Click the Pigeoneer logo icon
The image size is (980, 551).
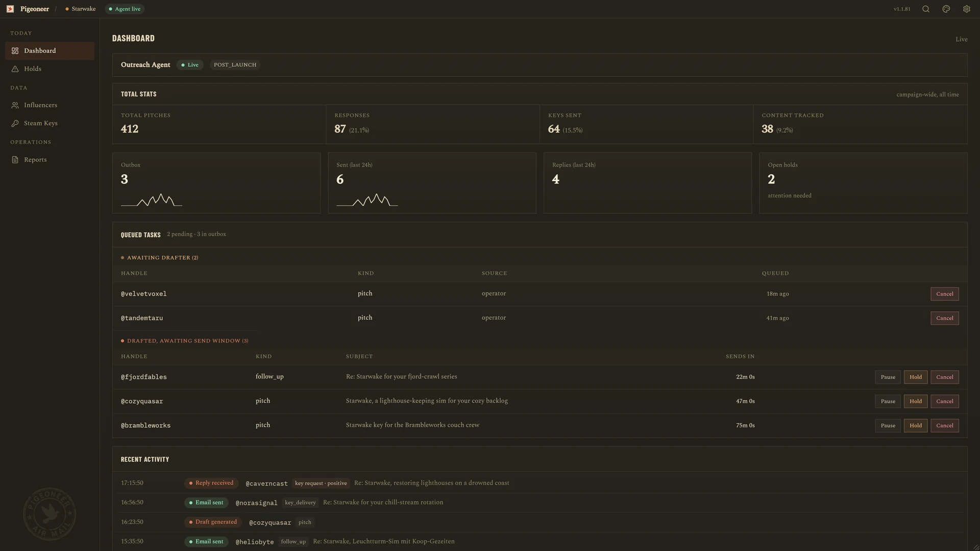(x=10, y=9)
